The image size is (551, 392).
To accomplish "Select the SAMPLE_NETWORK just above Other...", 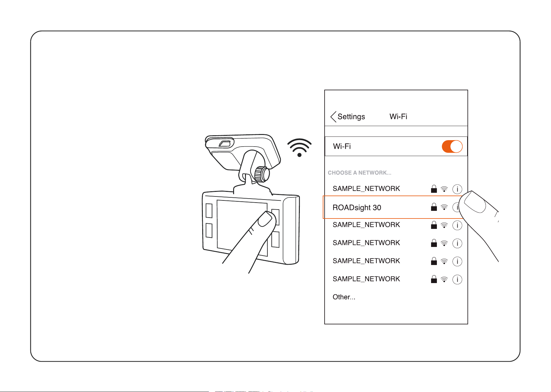I will [x=366, y=279].
